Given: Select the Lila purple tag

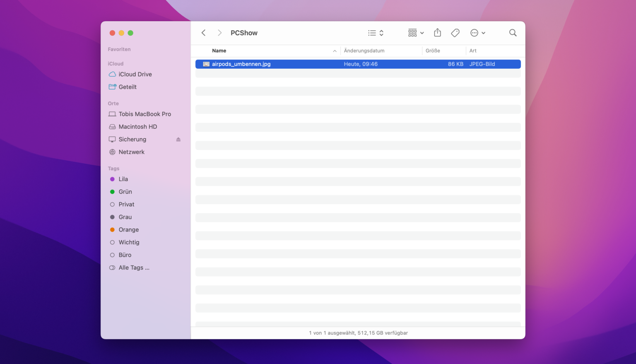Looking at the screenshot, I should pos(123,179).
